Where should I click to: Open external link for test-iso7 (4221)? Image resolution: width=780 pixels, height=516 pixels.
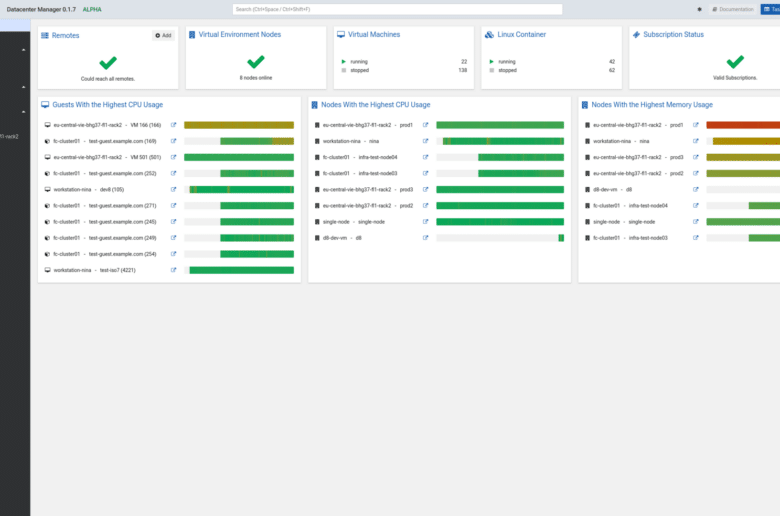point(174,270)
